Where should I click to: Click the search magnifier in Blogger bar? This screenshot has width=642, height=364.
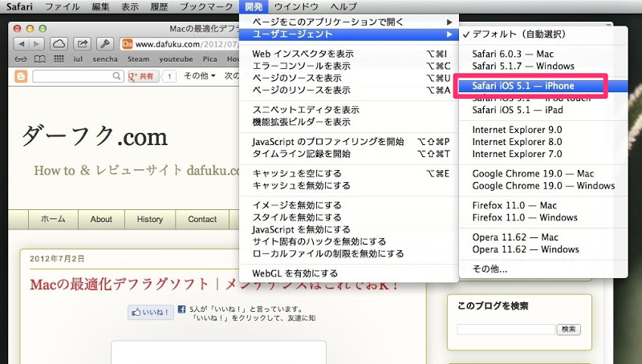(116, 76)
